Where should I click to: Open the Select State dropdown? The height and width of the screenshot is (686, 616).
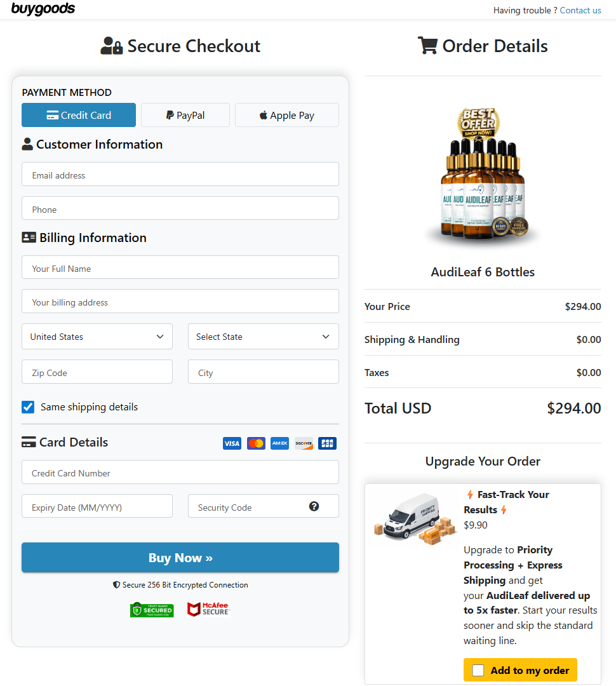[263, 336]
